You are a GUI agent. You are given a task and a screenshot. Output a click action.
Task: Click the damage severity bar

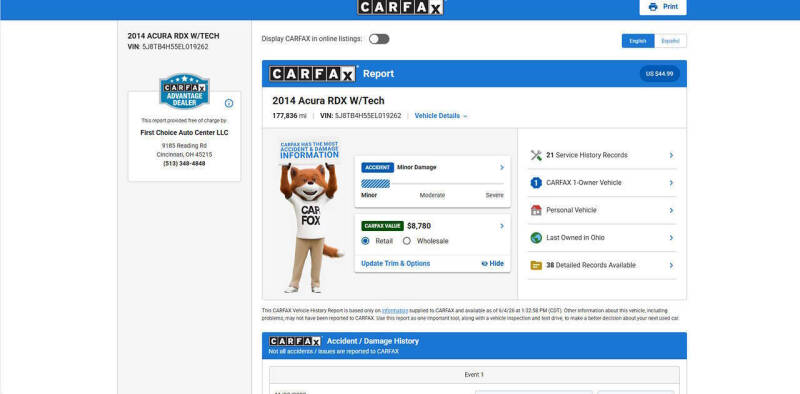(432, 184)
